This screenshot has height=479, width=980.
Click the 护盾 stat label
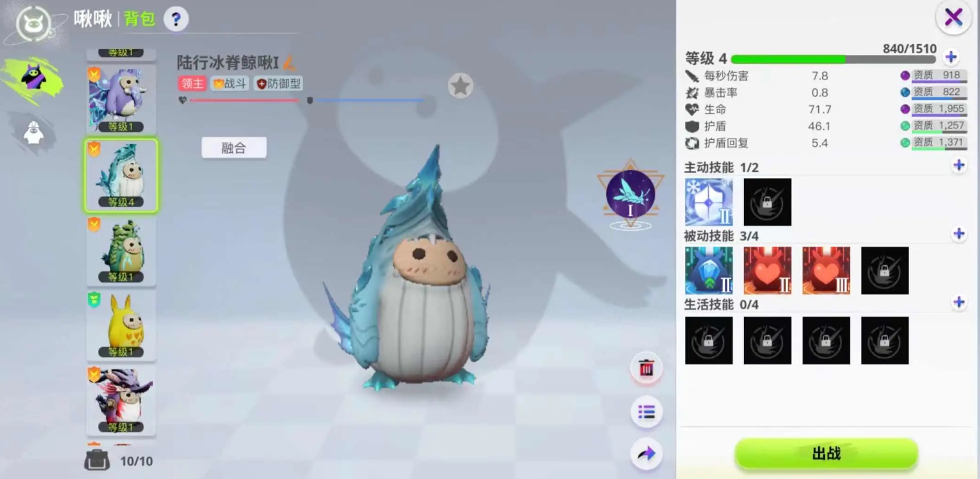click(x=715, y=126)
